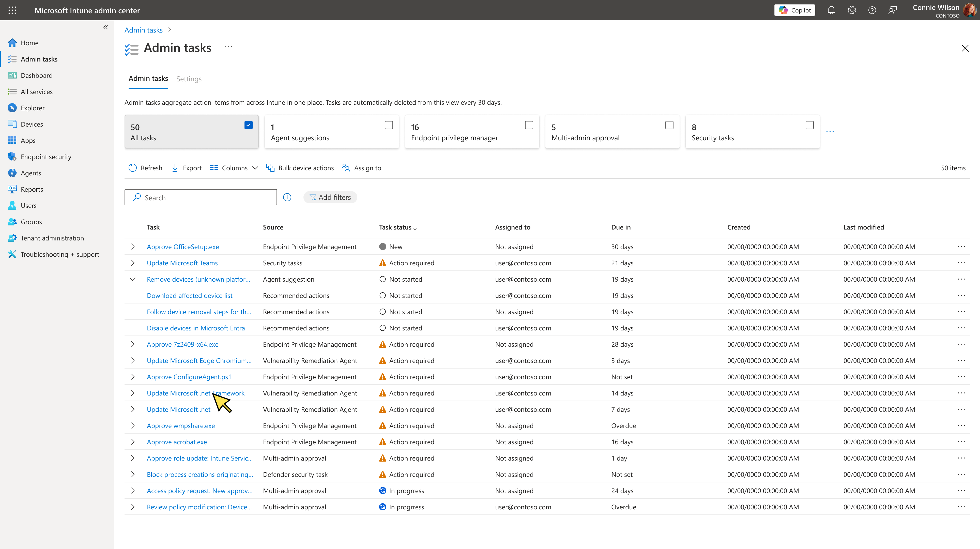
Task: Click the Add filters button
Action: pyautogui.click(x=330, y=197)
